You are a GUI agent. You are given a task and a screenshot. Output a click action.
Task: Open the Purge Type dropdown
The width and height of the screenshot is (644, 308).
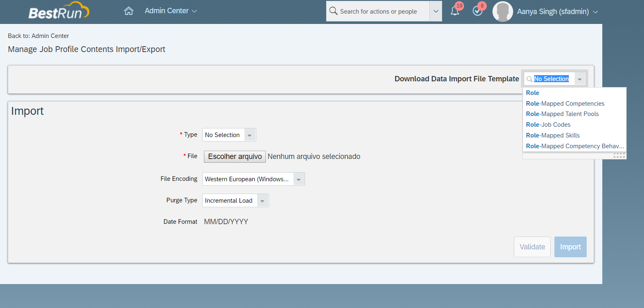tap(235, 201)
